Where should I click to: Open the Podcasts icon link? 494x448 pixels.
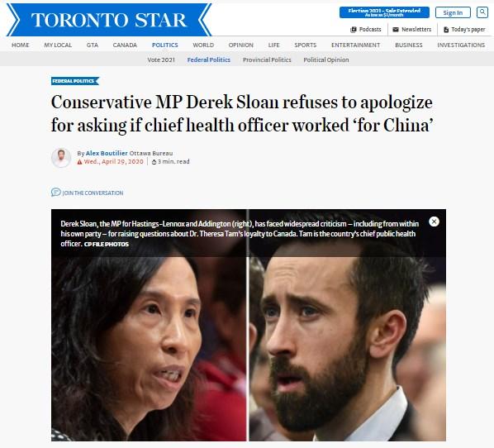click(x=354, y=29)
